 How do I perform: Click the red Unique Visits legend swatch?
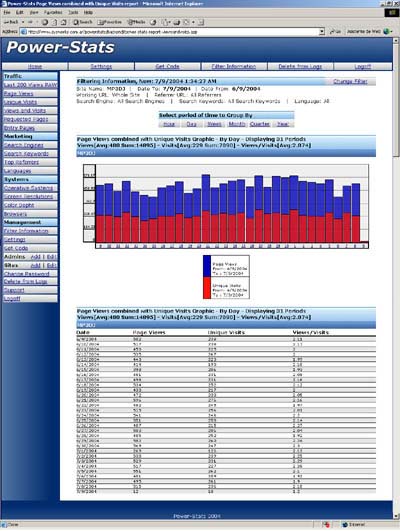coord(207,288)
